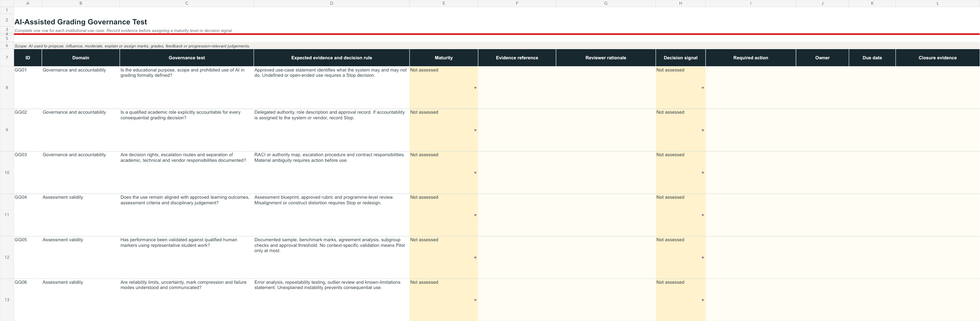Select the 'RACI or authority map' evidence cell
The height and width of the screenshot is (321, 980).
[331, 173]
